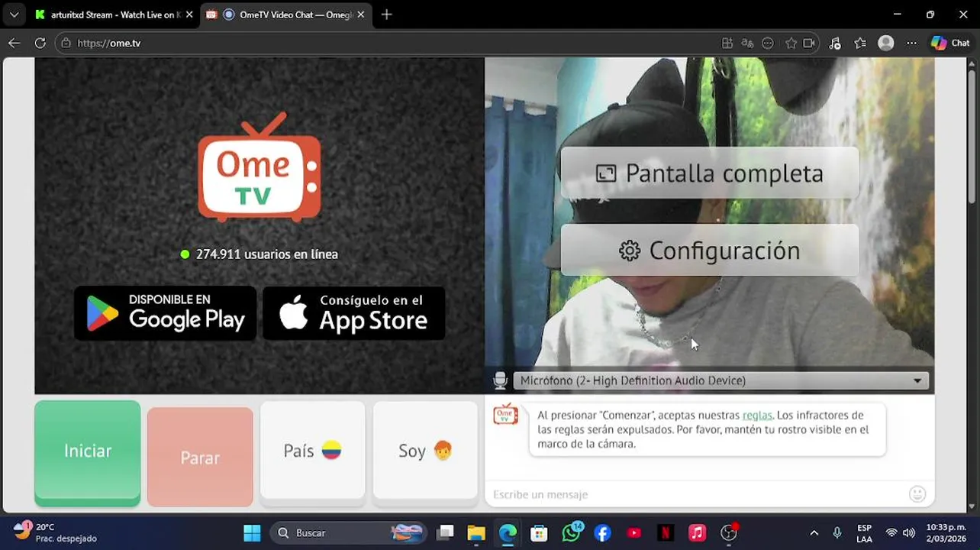This screenshot has width=980, height=550.
Task: Click the OmeTV avatar in chat message
Action: pyautogui.click(x=505, y=413)
